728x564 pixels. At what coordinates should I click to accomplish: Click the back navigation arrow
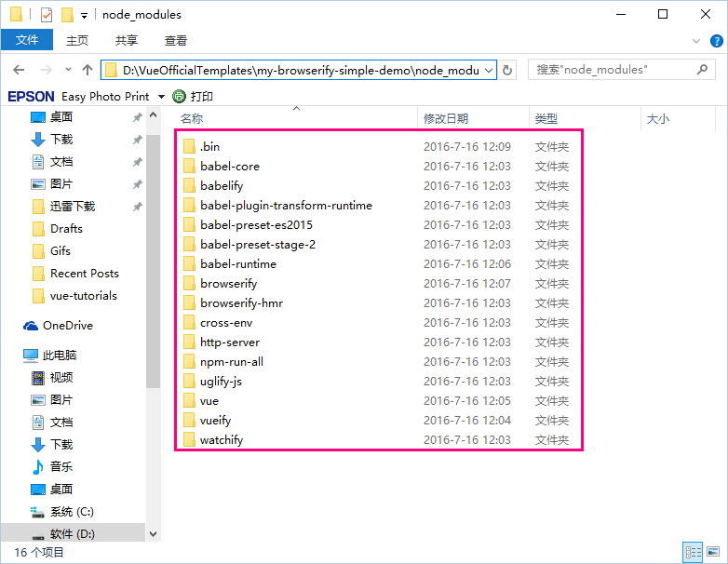coord(19,70)
